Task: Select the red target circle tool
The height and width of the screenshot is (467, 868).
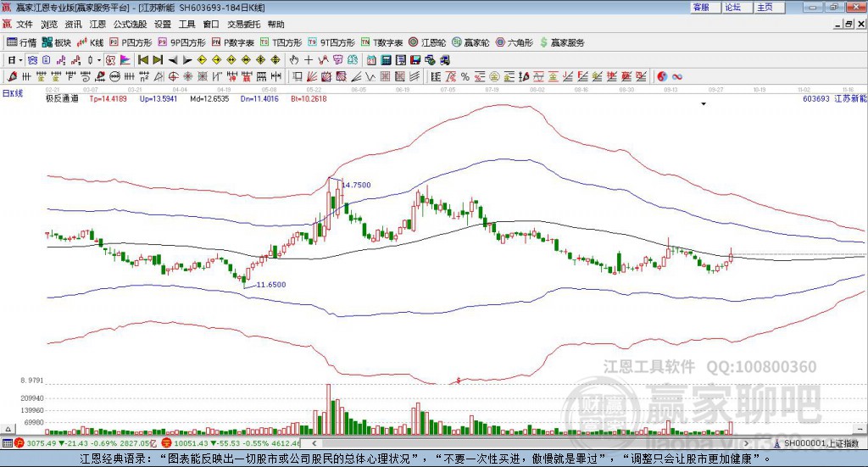Action: 173,76
